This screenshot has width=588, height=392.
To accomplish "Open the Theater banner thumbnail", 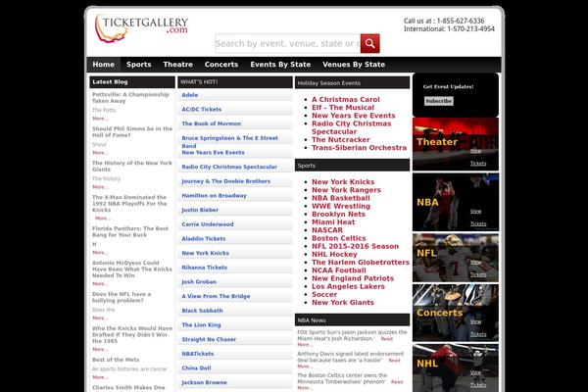I will coord(456,144).
